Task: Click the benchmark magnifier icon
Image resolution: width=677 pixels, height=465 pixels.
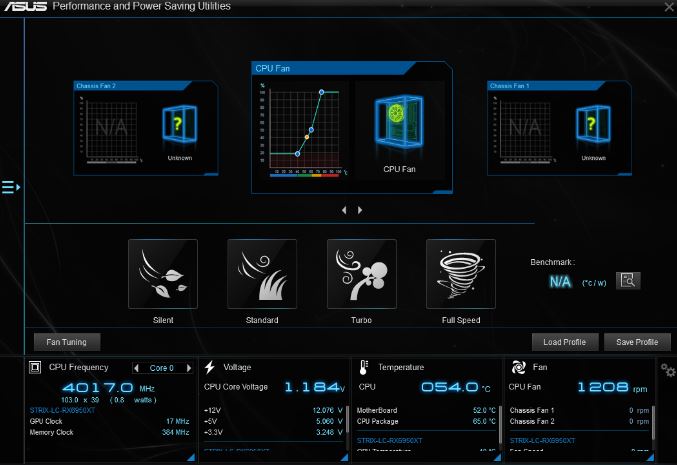Action: [x=628, y=281]
